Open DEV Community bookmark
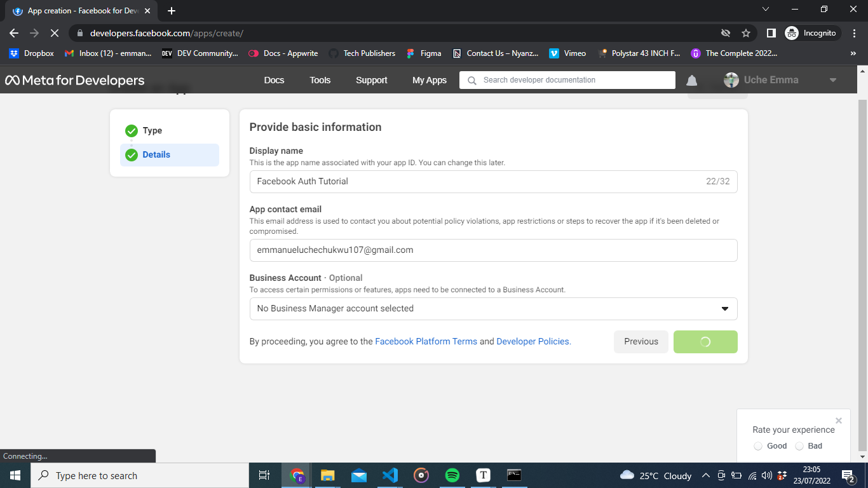Image resolution: width=868 pixels, height=488 pixels. pyautogui.click(x=200, y=53)
